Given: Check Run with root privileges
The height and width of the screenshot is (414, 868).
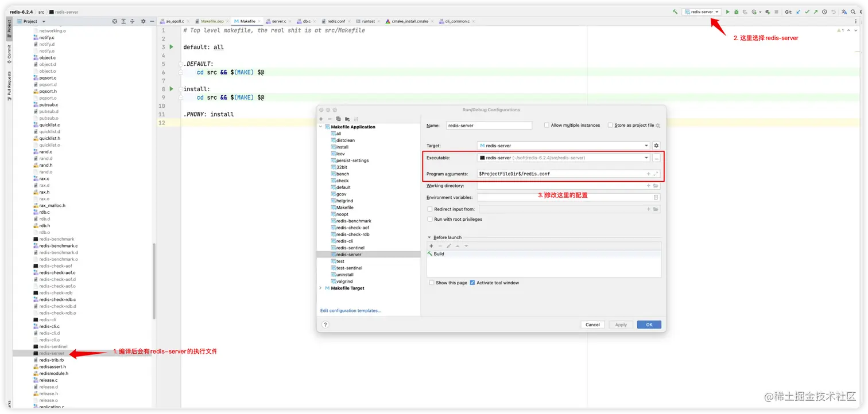Looking at the screenshot, I should tap(430, 219).
